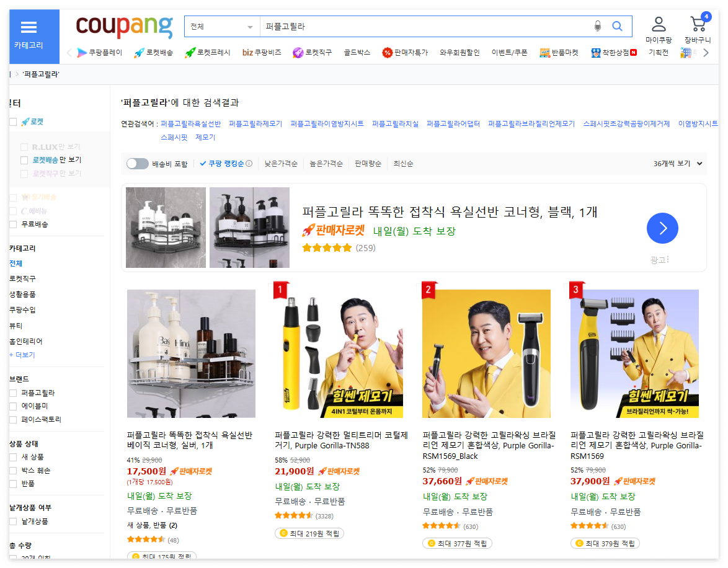
Task: Open 로켓배송 from the top nav
Action: (153, 53)
